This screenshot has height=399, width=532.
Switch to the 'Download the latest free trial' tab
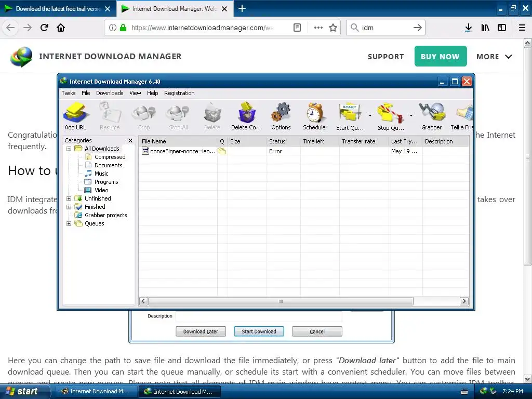pos(58,9)
